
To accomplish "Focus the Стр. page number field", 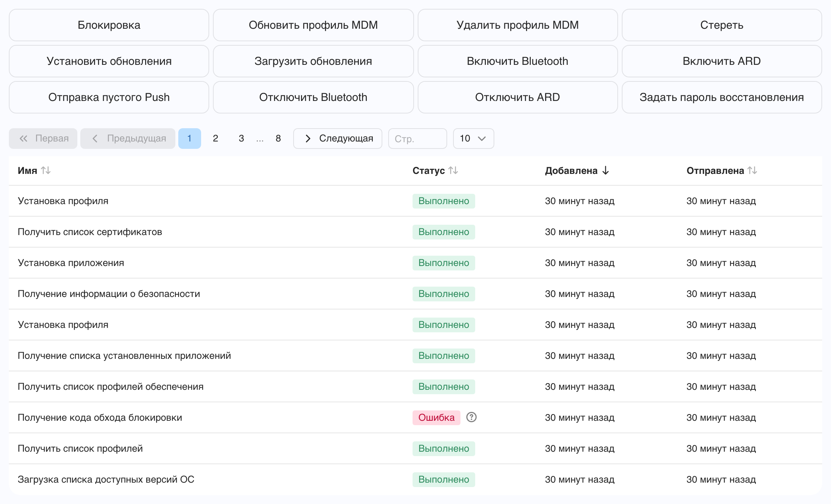I will (418, 139).
